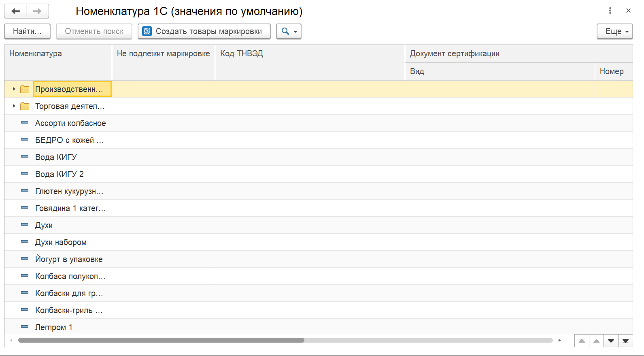644x356 pixels.
Task: Go forward with the right arrow button
Action: (x=38, y=11)
